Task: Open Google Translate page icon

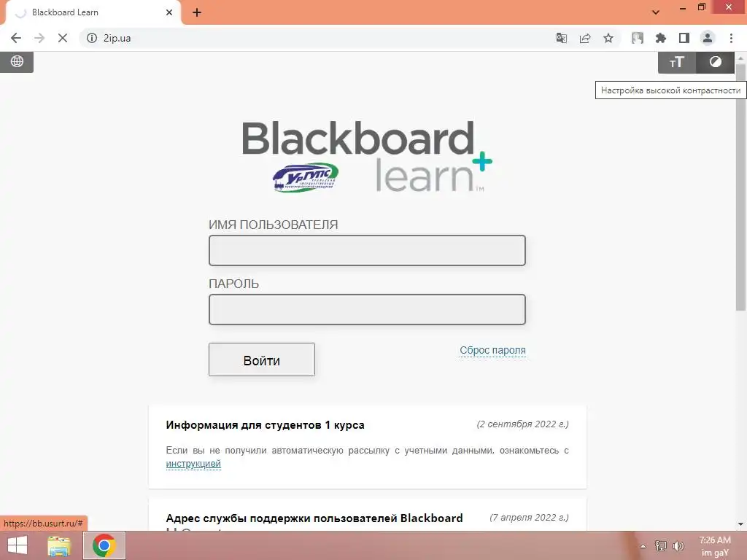Action: tap(562, 38)
